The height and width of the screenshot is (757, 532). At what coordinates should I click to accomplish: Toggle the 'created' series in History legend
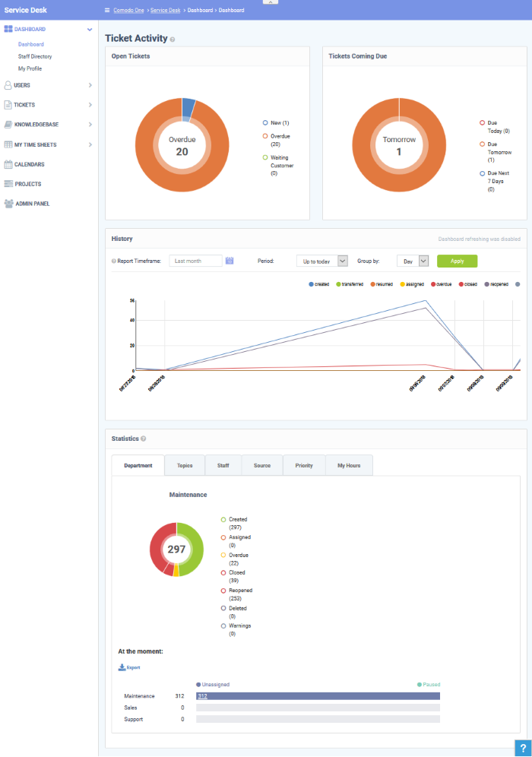(318, 284)
